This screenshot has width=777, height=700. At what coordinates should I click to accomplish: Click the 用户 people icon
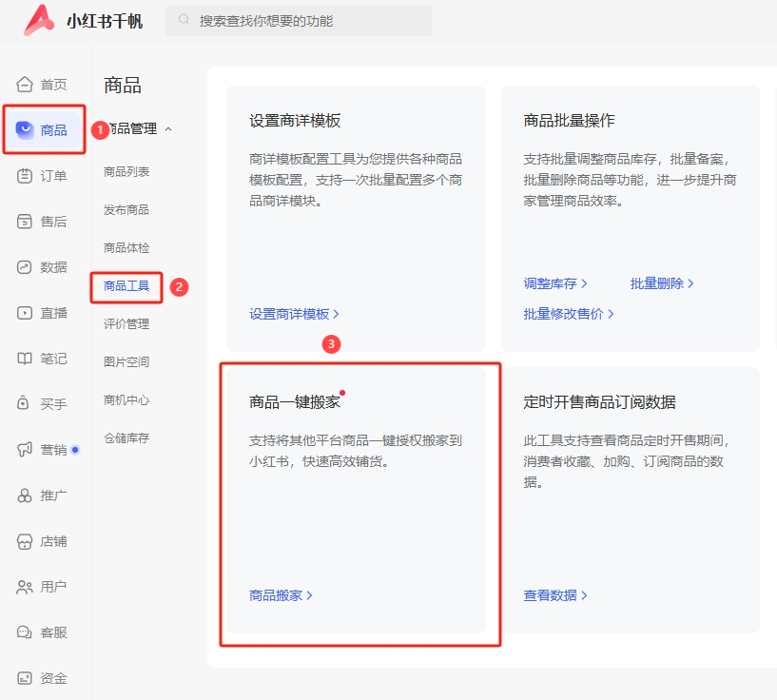point(25,587)
